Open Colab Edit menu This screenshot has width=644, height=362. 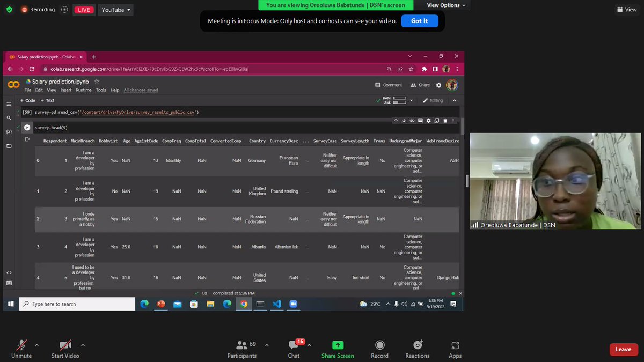point(39,90)
